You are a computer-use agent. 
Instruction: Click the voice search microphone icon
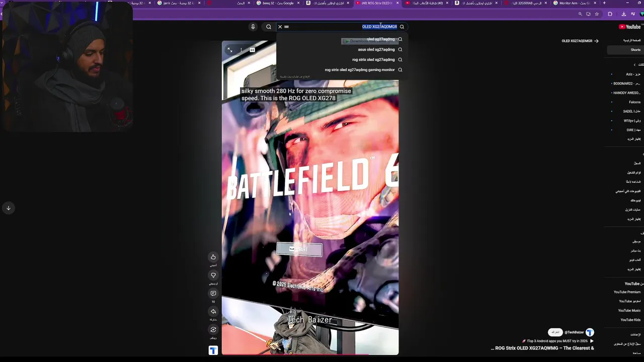click(x=253, y=27)
